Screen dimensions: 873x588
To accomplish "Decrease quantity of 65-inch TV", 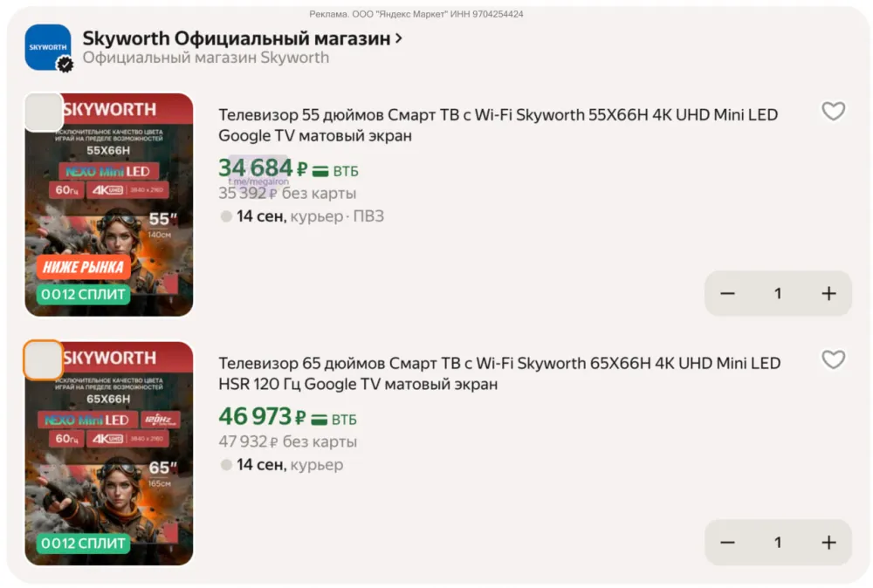I will (x=728, y=543).
